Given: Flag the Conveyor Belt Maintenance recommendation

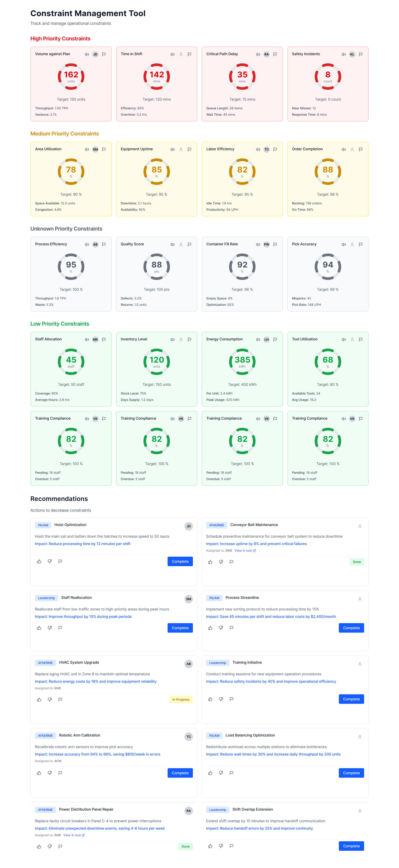Looking at the screenshot, I should coord(231,562).
